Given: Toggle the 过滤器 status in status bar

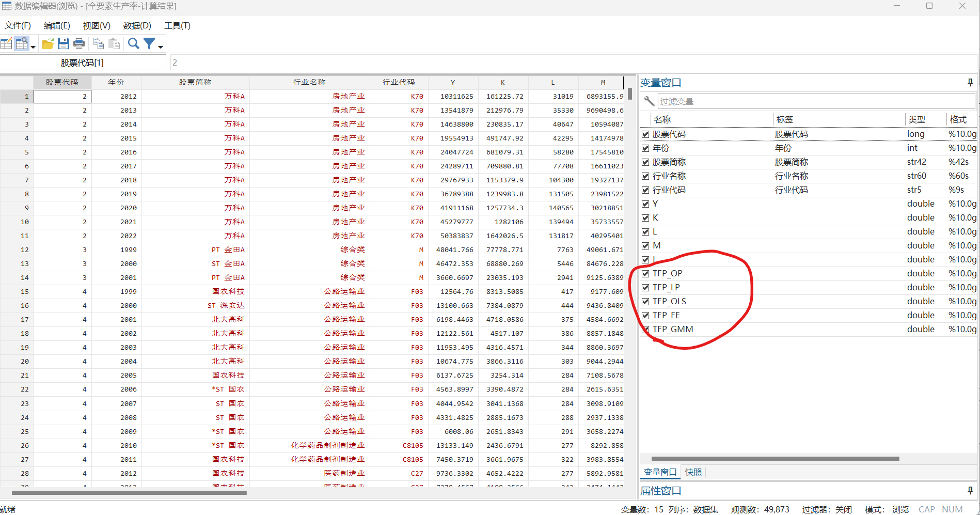Looking at the screenshot, I should tap(827, 509).
